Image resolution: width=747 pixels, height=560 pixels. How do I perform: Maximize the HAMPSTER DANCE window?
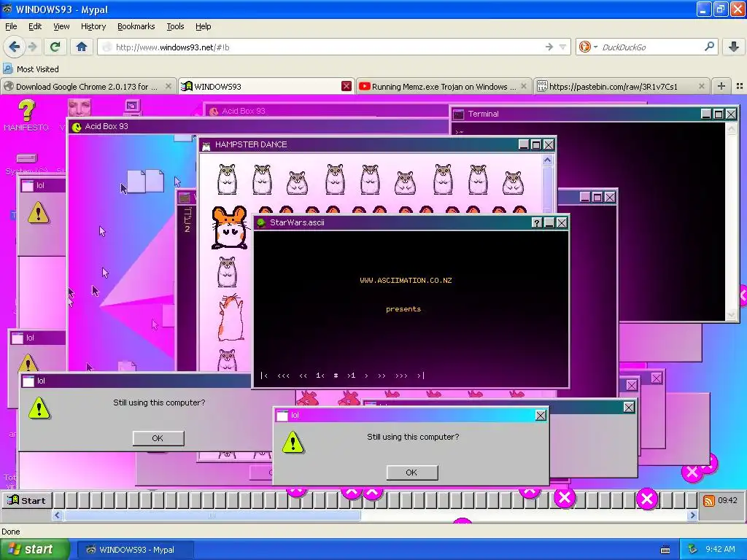pos(536,144)
